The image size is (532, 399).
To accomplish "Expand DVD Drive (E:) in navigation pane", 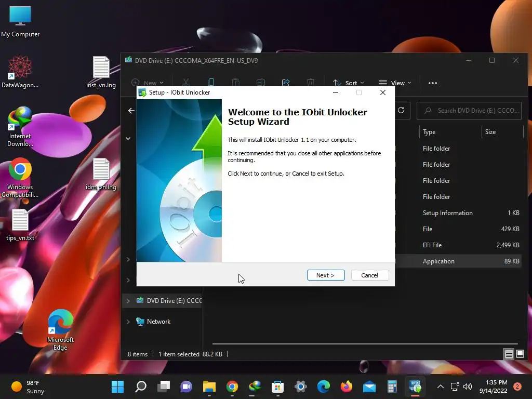I will click(x=128, y=301).
